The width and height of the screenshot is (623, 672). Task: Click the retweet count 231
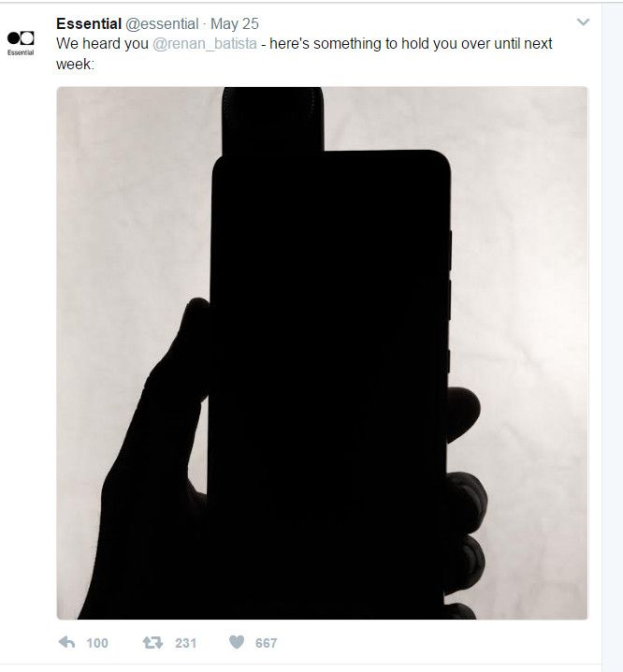pyautogui.click(x=185, y=643)
